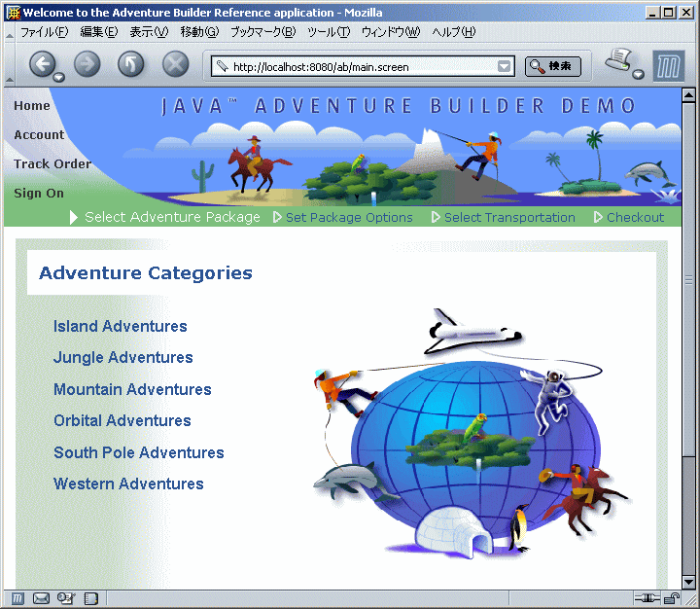Collapse the navigation toolbar grippy handle
Screen dimensions: 700x609
coord(9,65)
